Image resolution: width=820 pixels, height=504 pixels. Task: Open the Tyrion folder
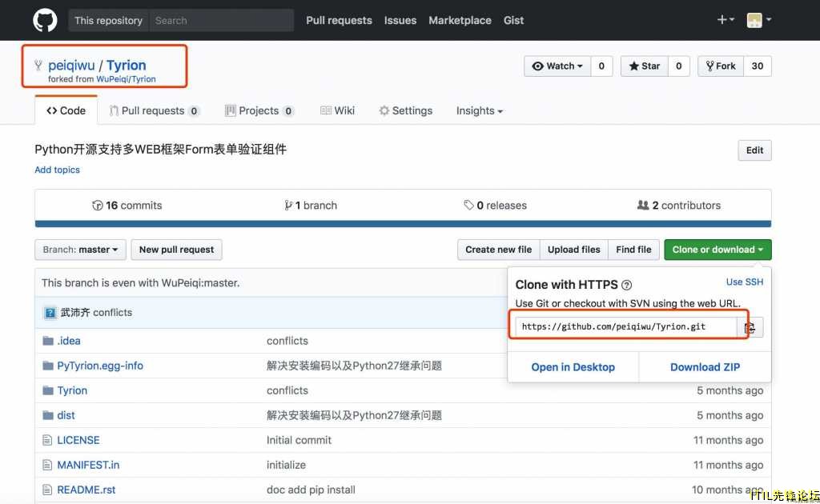(72, 390)
